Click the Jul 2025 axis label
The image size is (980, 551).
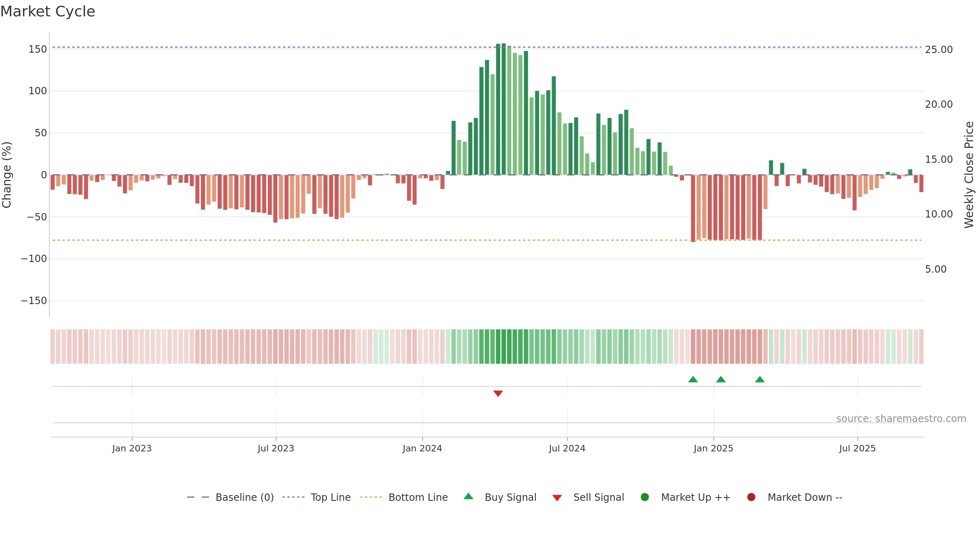[x=857, y=449]
